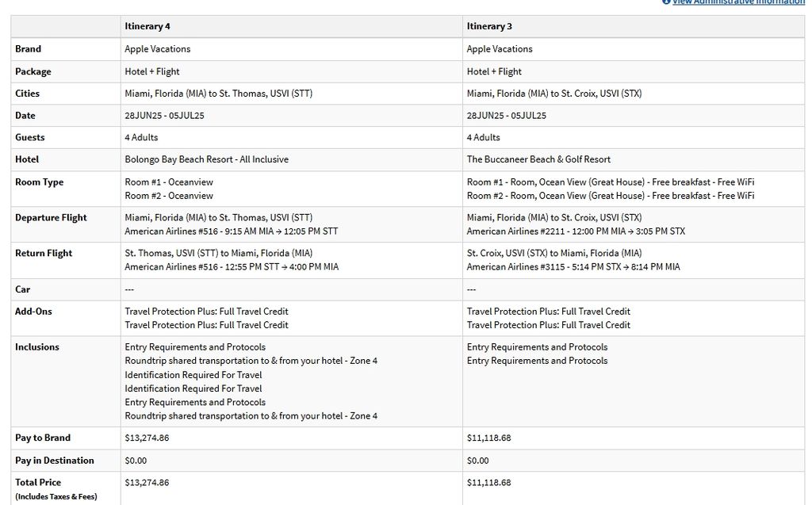Click the Bolongo Bay Beach Resort hotel name
This screenshot has width=812, height=505.
[x=206, y=159]
